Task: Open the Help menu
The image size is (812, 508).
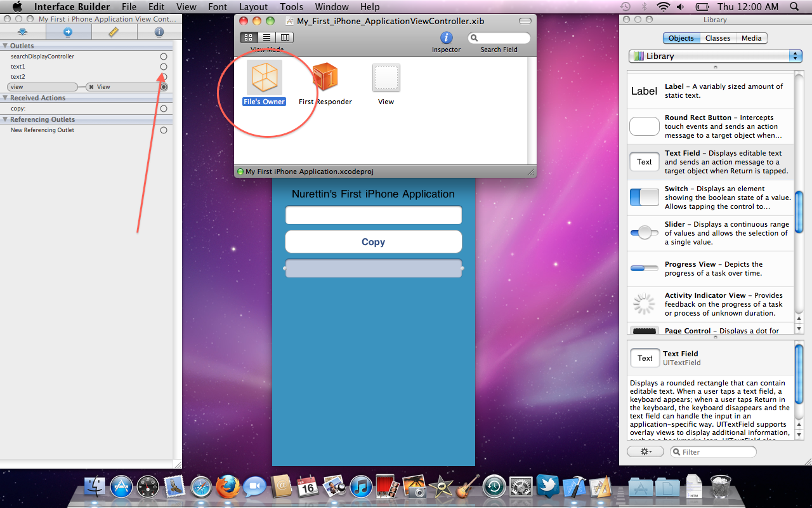Action: coord(370,7)
